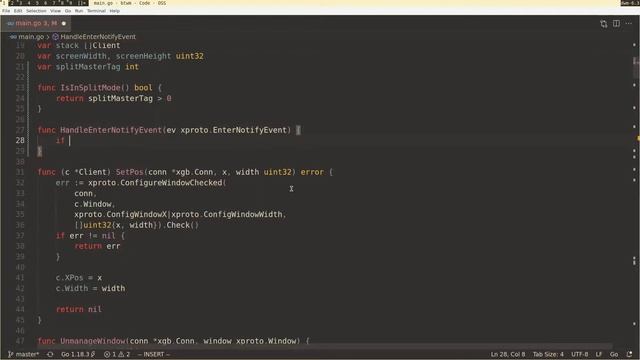640x360 pixels.
Task: Select the UTF-8 encoding indicator
Action: pos(580,354)
